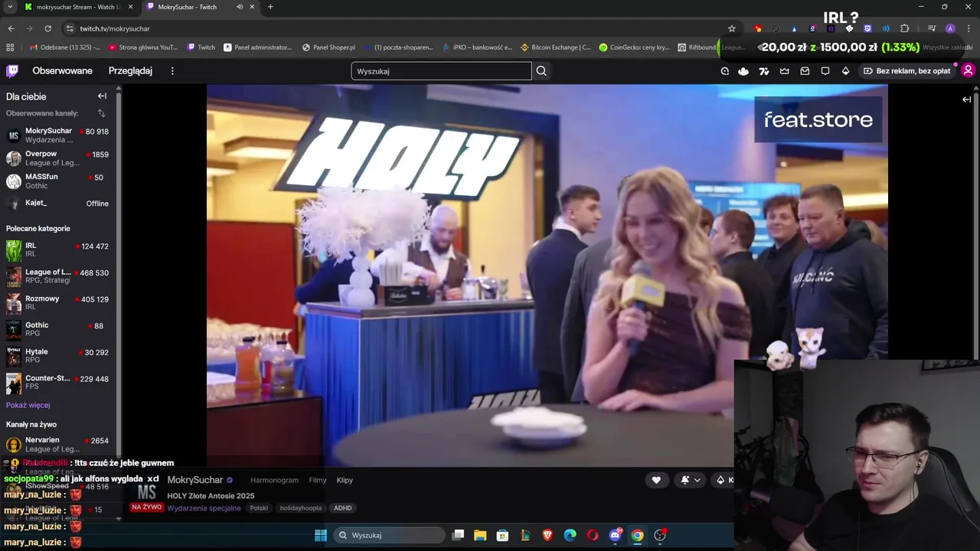Open Nervarien live channel
This screenshot has width=980, height=551.
[x=57, y=445]
